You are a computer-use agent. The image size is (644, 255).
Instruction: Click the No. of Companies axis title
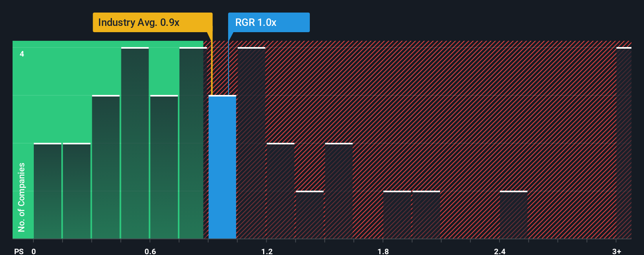22,197
